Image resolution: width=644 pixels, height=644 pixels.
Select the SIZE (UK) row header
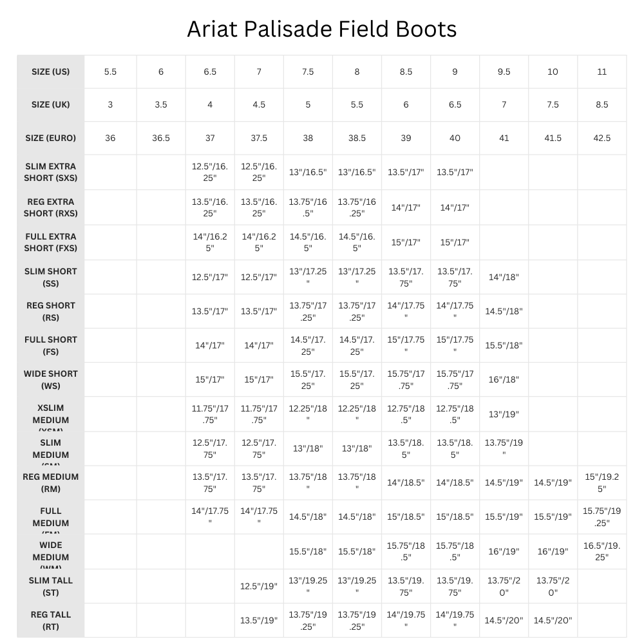(50, 104)
